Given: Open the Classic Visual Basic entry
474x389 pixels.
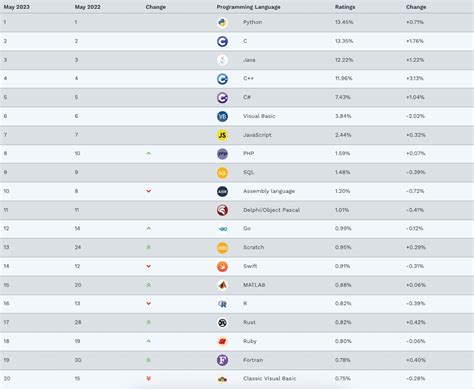Looking at the screenshot, I should point(269,379).
